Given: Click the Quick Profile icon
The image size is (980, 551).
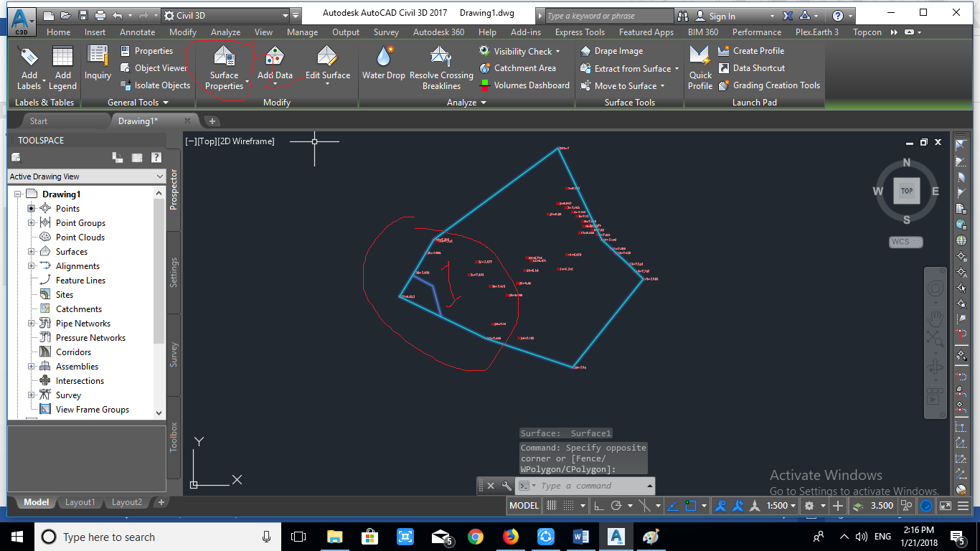Looking at the screenshot, I should coord(700,56).
